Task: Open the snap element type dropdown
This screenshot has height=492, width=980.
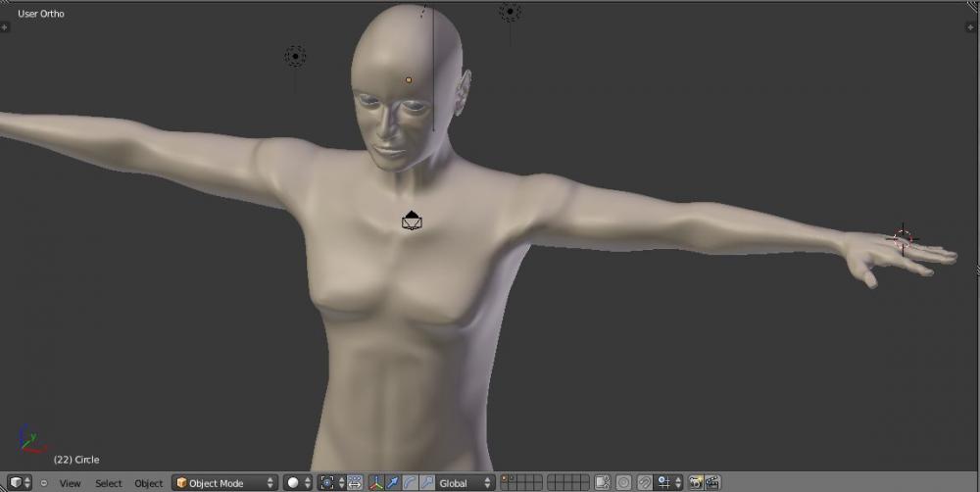Action: click(x=668, y=482)
